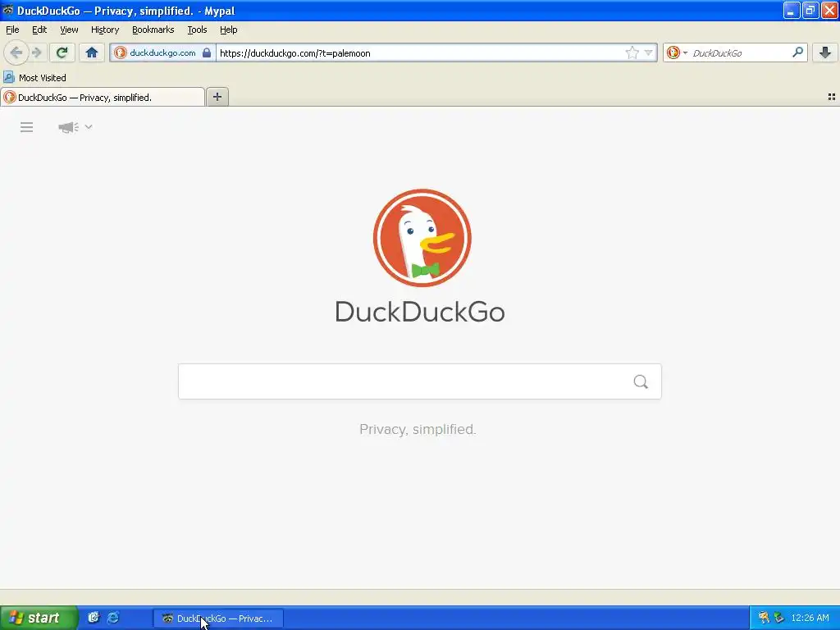This screenshot has height=630, width=840.
Task: Open the Bookmarks menu
Action: tap(153, 30)
